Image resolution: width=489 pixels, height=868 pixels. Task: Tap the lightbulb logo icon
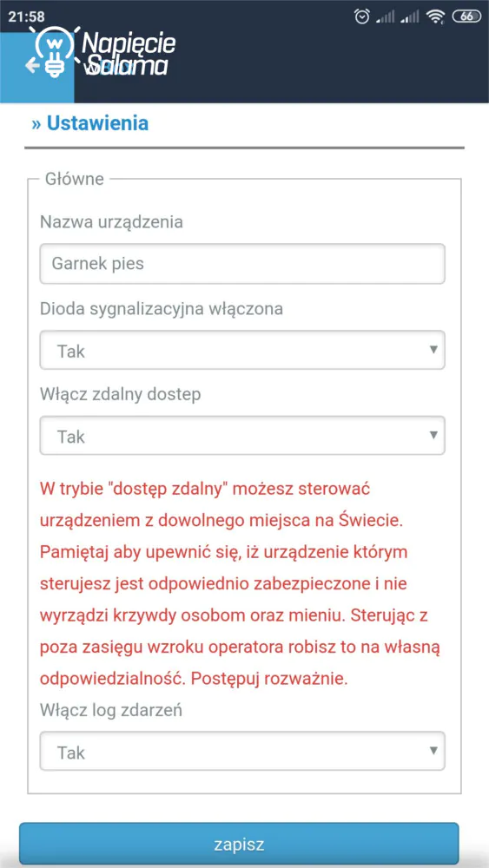tap(54, 51)
